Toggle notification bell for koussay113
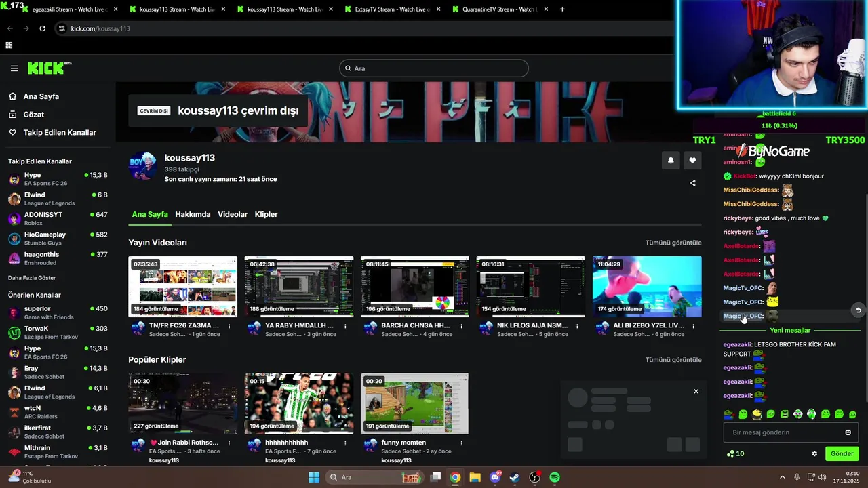 point(671,161)
